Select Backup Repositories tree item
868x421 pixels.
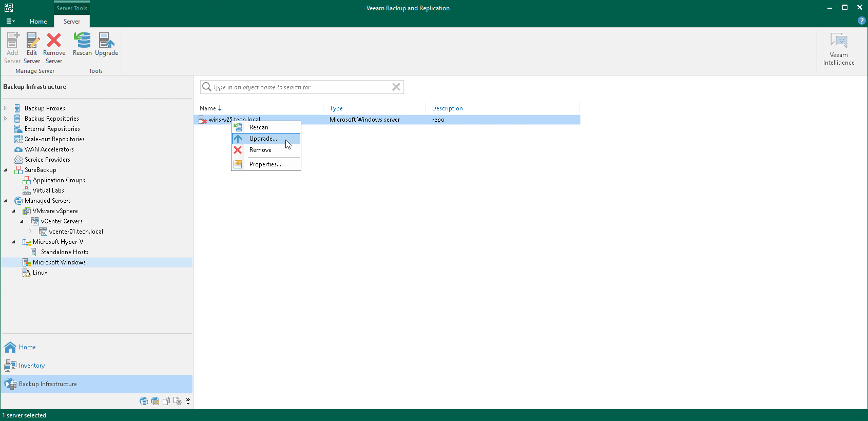tap(52, 119)
